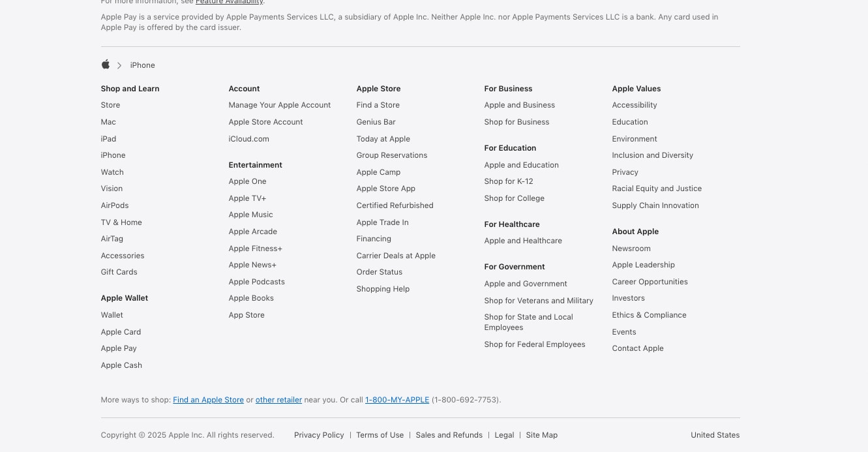Click Find an Apple Store link
This screenshot has width=868, height=452.
208,400
